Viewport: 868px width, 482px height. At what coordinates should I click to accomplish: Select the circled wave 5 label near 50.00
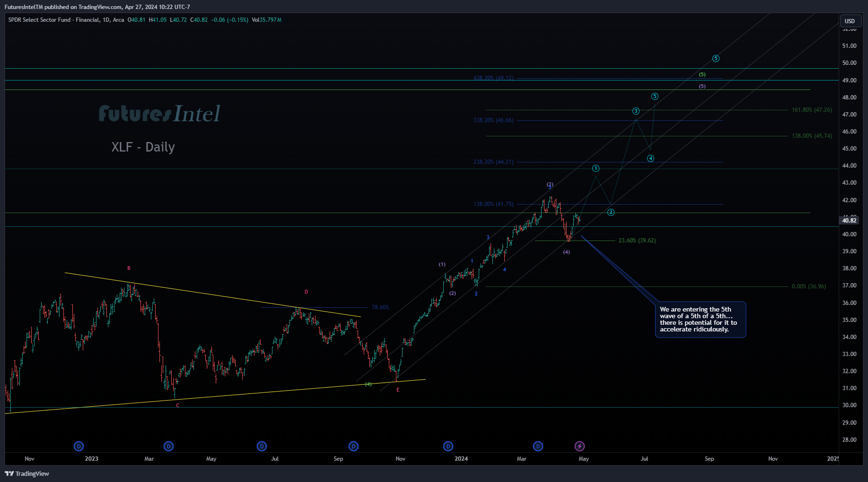point(716,58)
